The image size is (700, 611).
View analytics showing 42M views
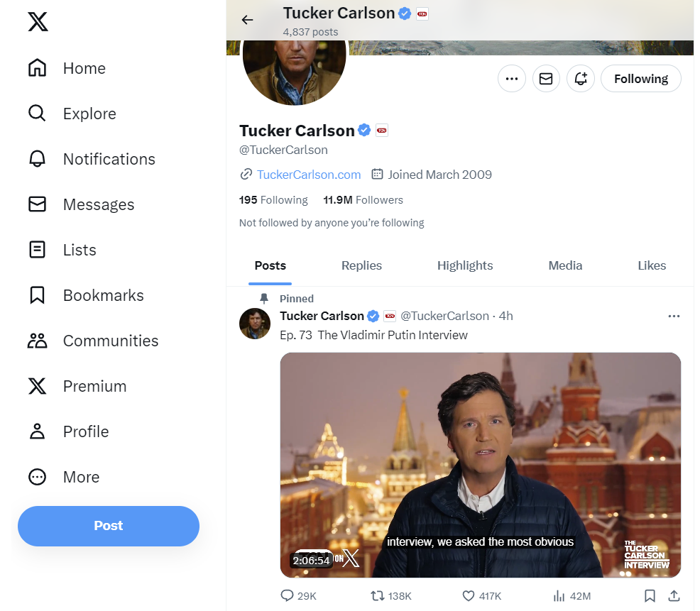[572, 596]
